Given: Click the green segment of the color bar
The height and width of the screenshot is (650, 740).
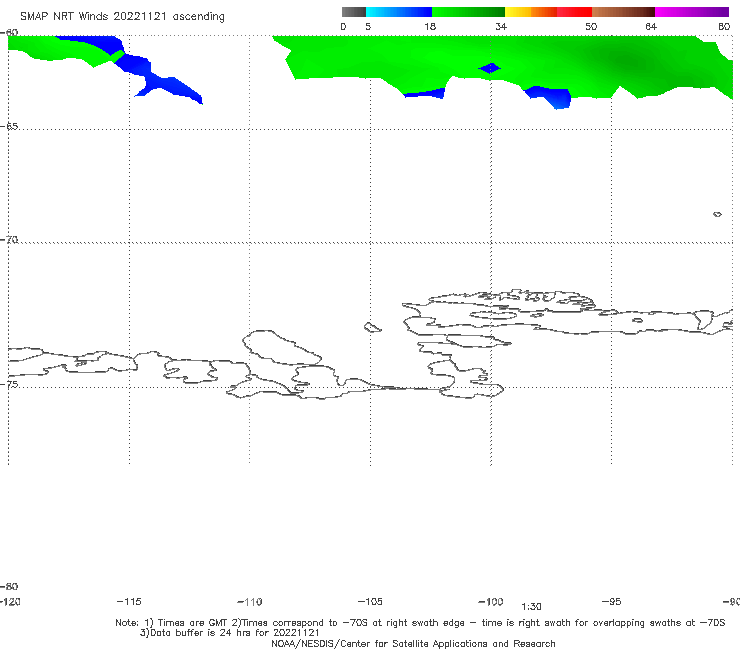Looking at the screenshot, I should pyautogui.click(x=469, y=12).
